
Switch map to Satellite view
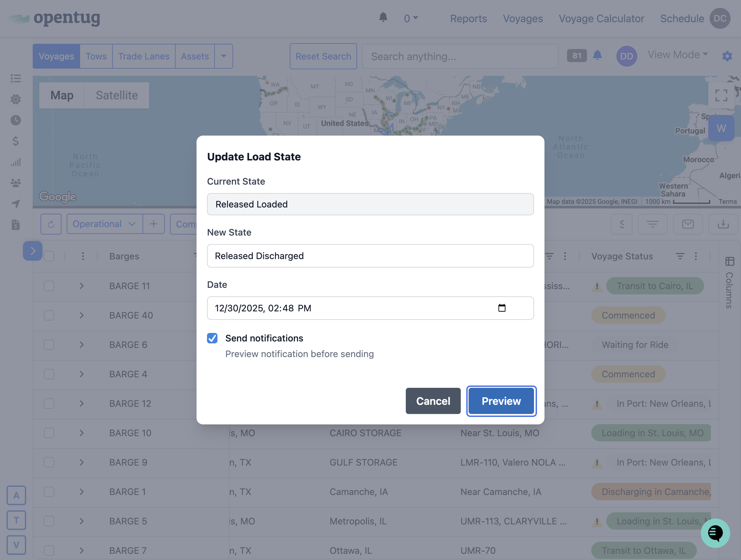116,95
